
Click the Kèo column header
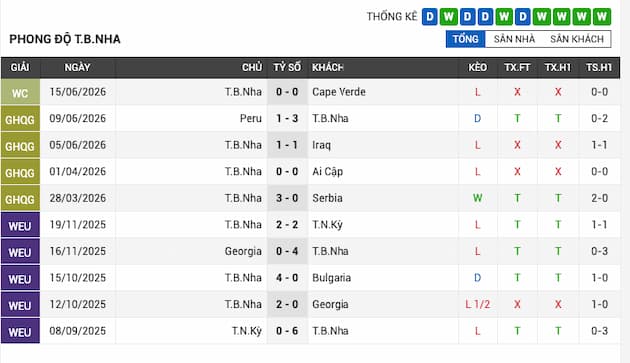477,67
